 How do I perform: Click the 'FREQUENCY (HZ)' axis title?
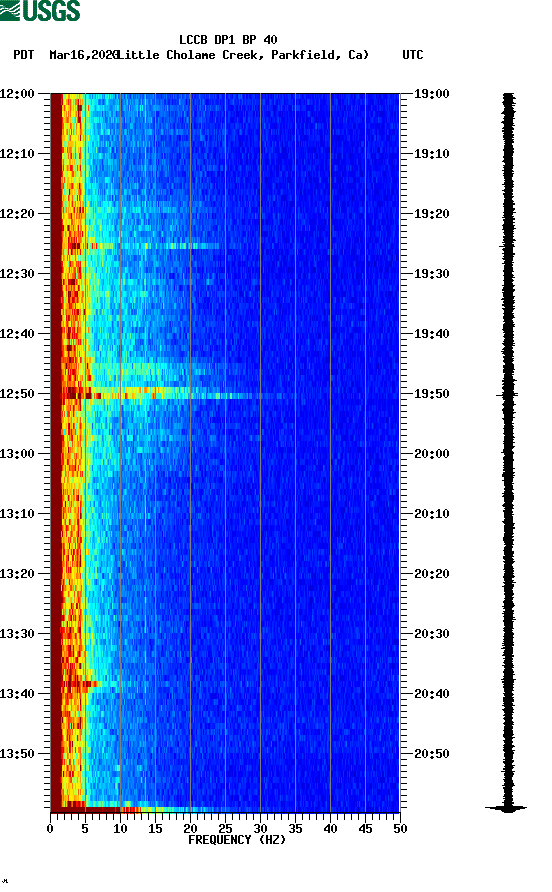(x=237, y=840)
